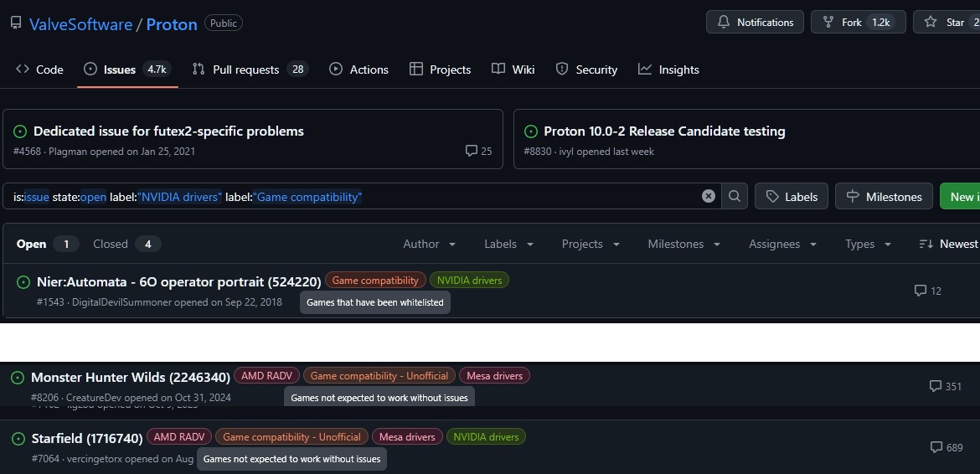Open the Notifications button

click(755, 23)
